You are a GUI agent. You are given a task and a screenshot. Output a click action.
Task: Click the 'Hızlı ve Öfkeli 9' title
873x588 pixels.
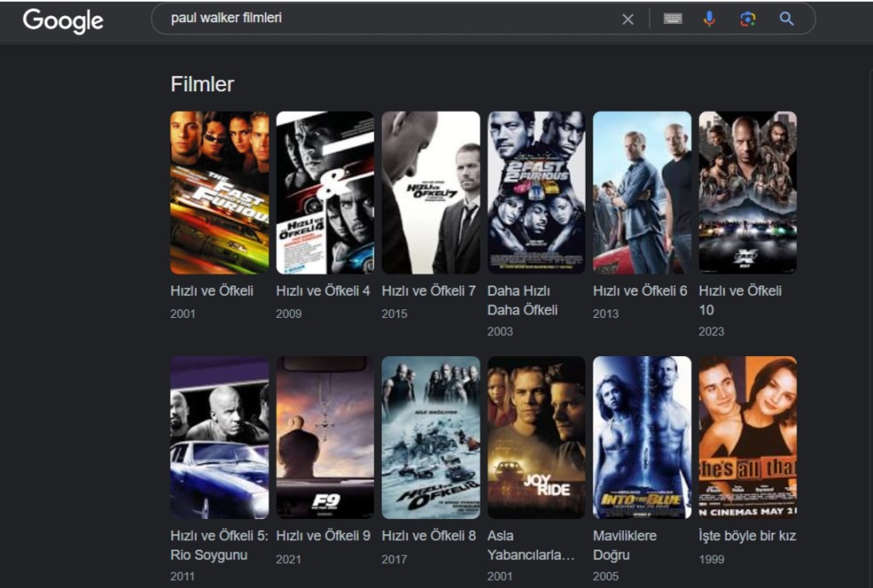coord(323,536)
